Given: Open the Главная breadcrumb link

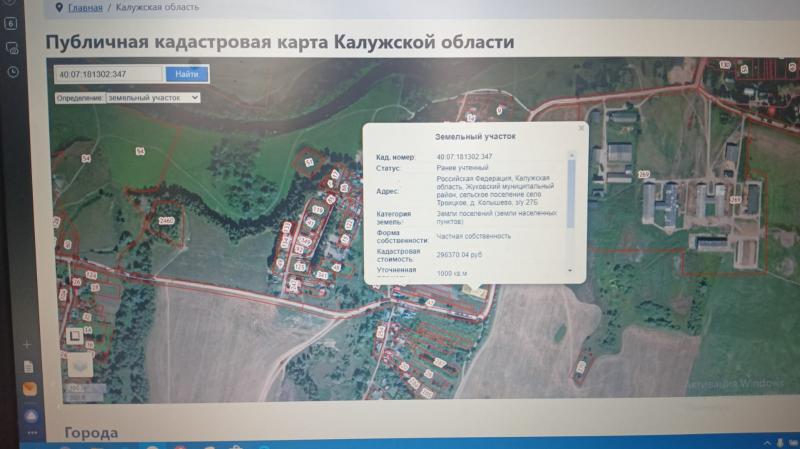Looking at the screenshot, I should pyautogui.click(x=85, y=7).
